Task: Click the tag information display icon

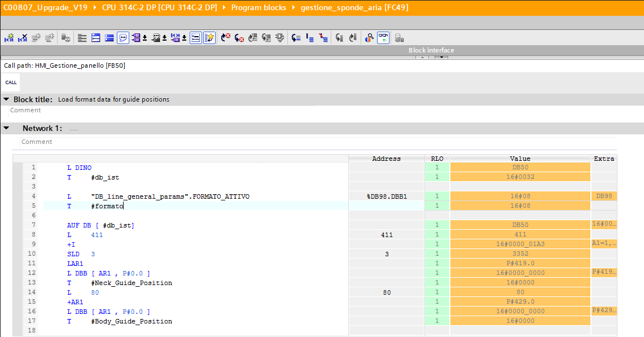Action: 176,38
